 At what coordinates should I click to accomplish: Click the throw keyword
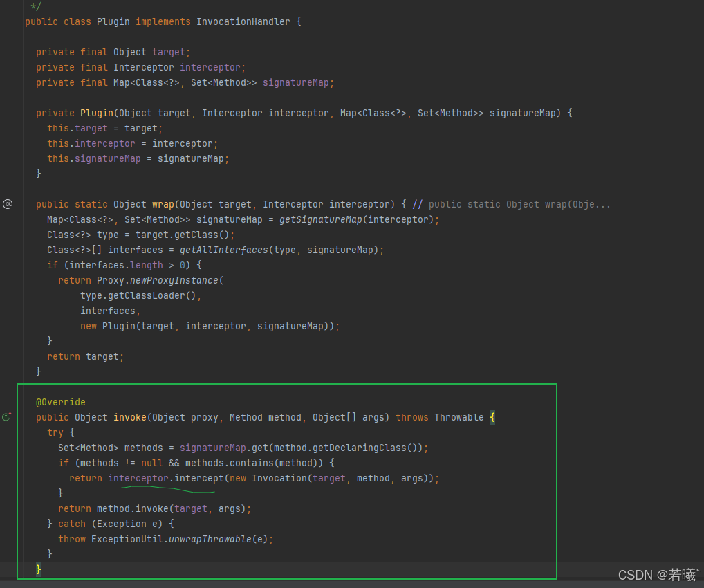coord(72,539)
